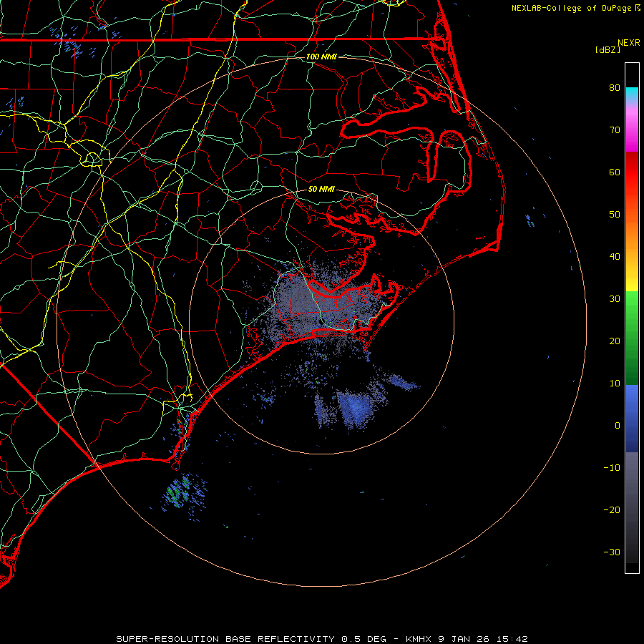
Task: Click the SUPER-RESOLUTION BASE REFLECTIVITY caption text
Action: pyautogui.click(x=225, y=639)
